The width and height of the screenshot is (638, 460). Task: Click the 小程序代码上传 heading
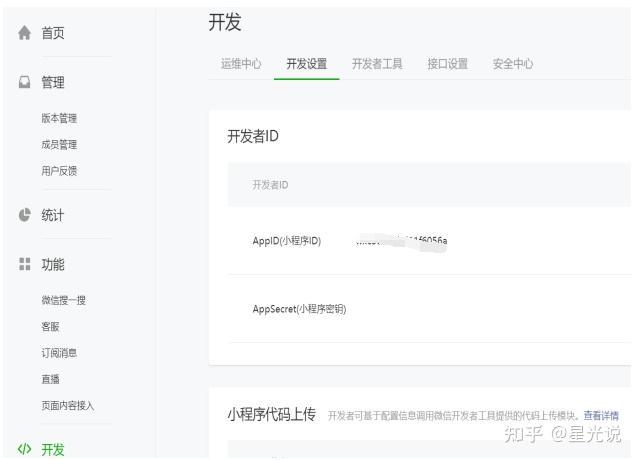[271, 414]
